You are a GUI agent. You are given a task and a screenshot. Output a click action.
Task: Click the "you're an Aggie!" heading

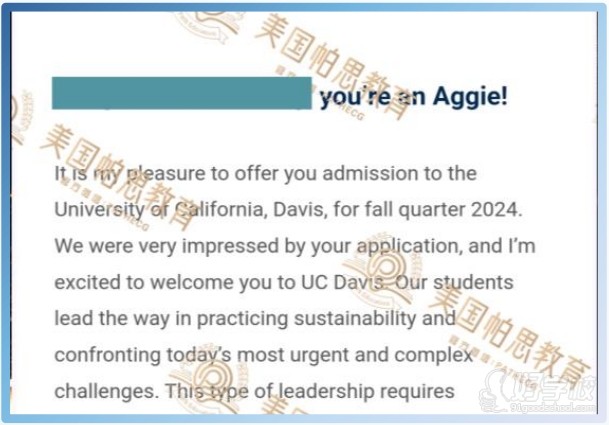pyautogui.click(x=414, y=97)
